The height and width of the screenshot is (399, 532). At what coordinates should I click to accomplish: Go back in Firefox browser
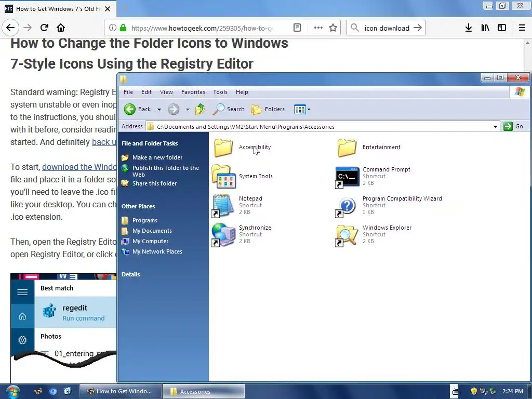10,28
